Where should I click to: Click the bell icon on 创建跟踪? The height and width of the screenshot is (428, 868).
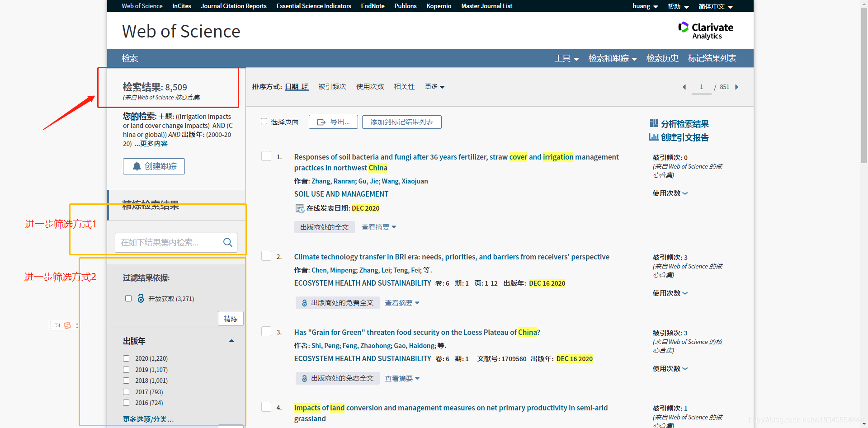pos(137,166)
